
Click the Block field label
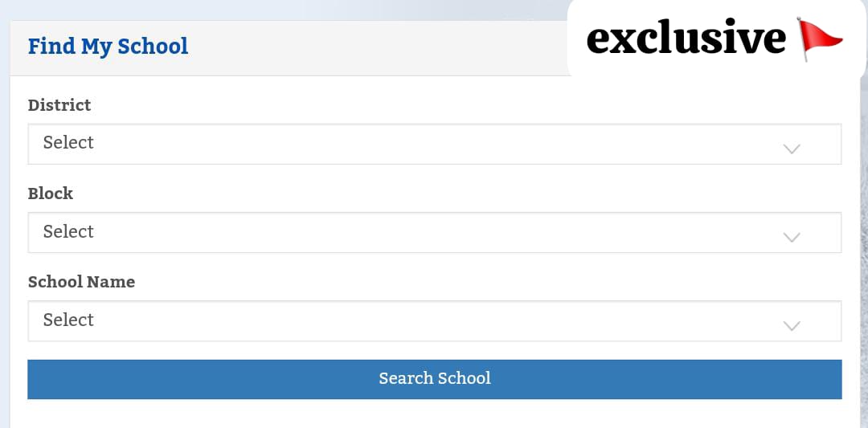pyautogui.click(x=51, y=194)
